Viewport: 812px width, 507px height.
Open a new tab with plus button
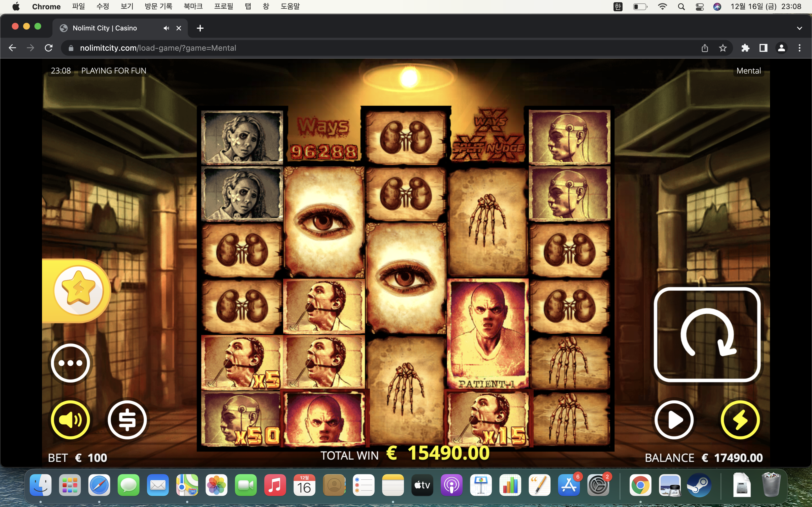tap(200, 28)
